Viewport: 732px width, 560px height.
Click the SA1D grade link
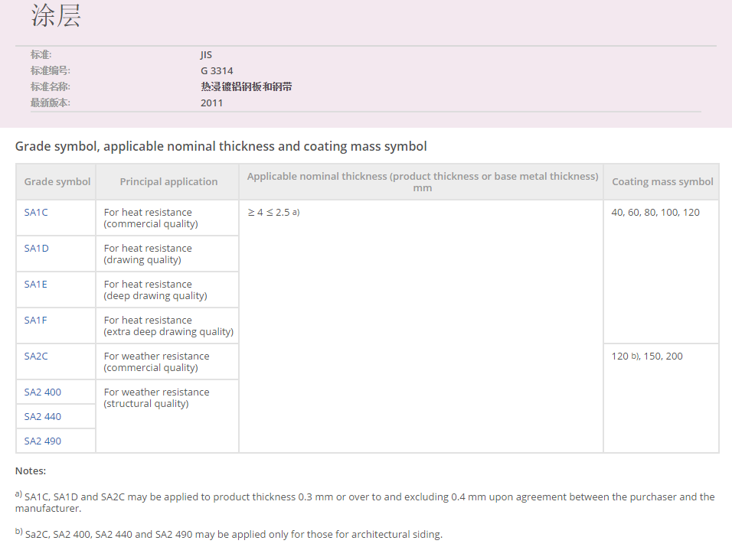36,249
